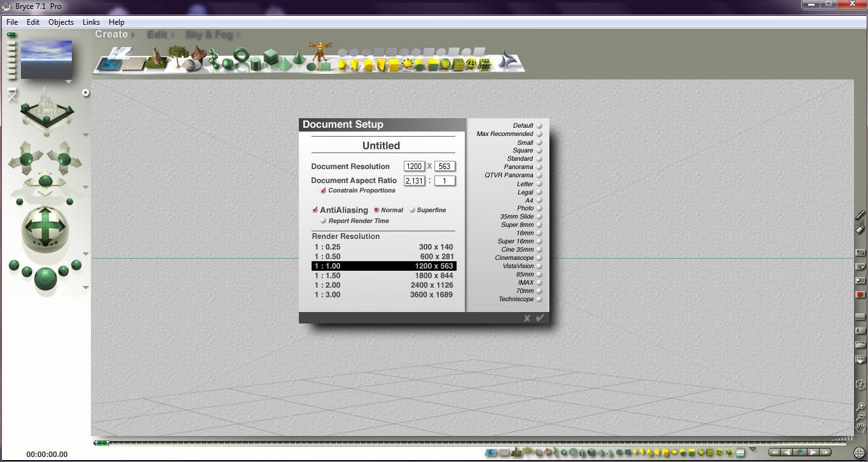Click the globe icon at bottom right
868x462 pixels.
click(x=859, y=453)
